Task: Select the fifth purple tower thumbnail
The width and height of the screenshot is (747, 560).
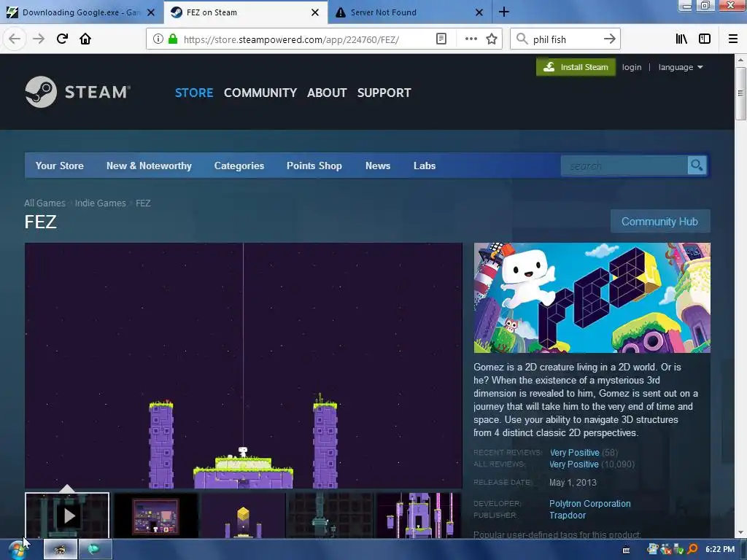Action: 419,516
